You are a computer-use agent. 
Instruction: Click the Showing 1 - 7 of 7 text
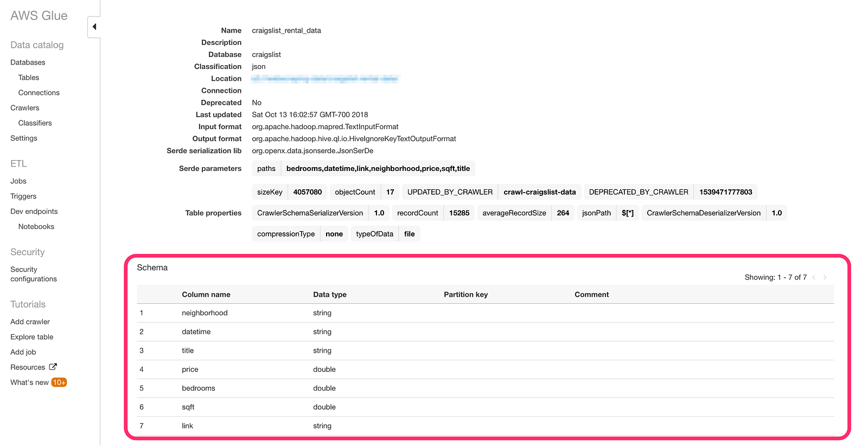[x=776, y=277]
